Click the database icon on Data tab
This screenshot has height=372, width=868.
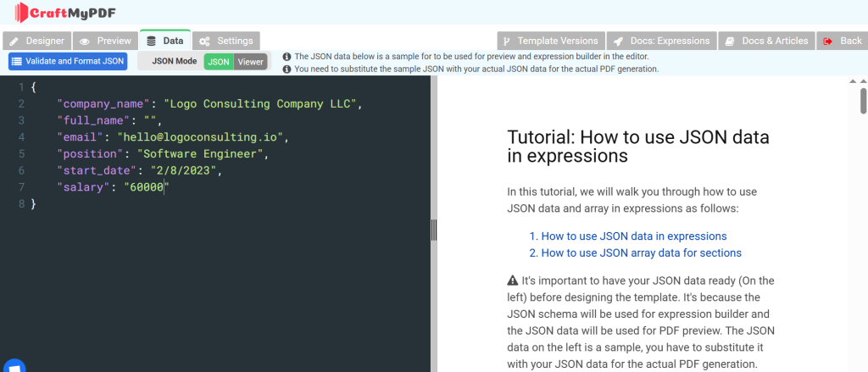(151, 41)
